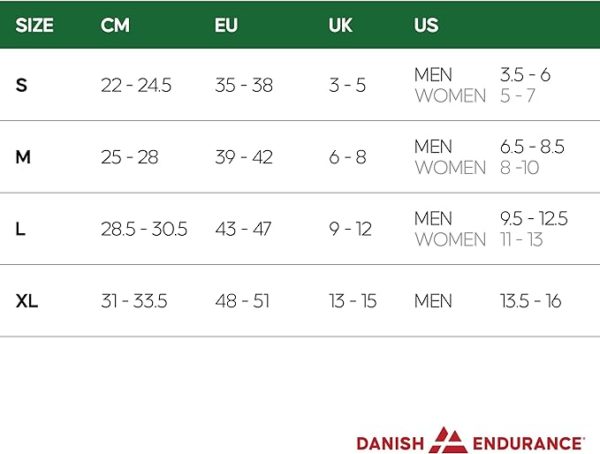Select the XL size row label
Image resolution: width=600 pixels, height=454 pixels.
[27, 301]
